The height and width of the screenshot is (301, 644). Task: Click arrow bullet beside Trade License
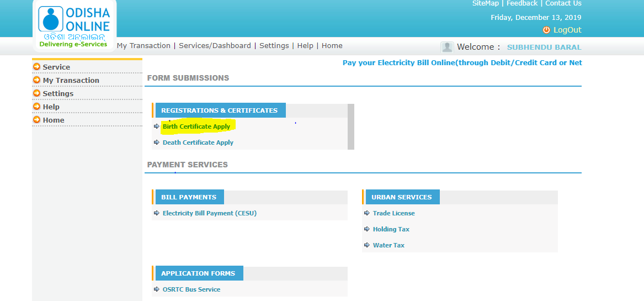click(367, 213)
